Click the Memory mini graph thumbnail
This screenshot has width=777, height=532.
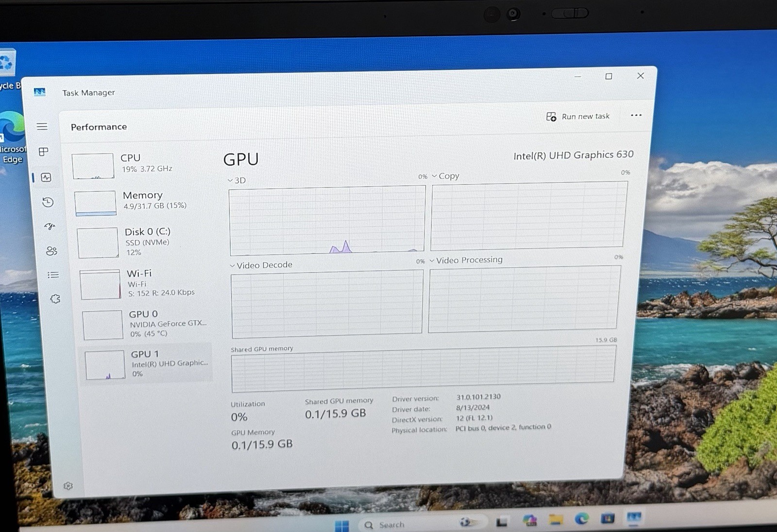pos(96,203)
